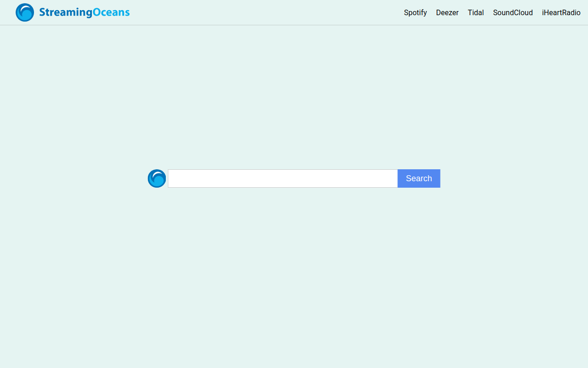This screenshot has height=368, width=588.
Task: Focus the search text field
Action: [283, 178]
